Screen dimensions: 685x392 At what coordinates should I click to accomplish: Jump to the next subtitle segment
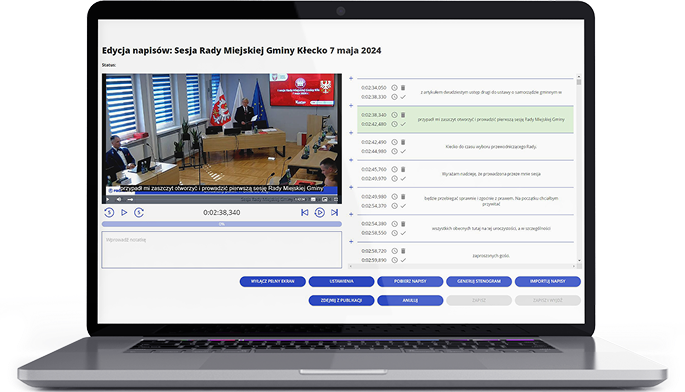click(x=335, y=212)
